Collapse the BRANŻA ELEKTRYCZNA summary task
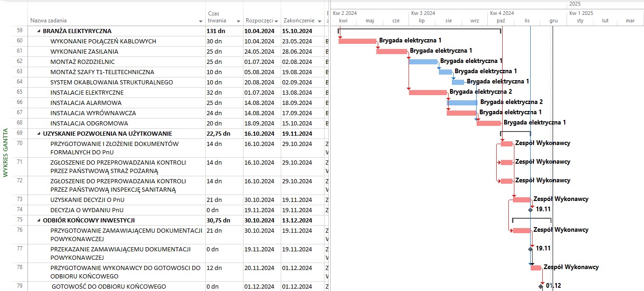 click(x=39, y=32)
